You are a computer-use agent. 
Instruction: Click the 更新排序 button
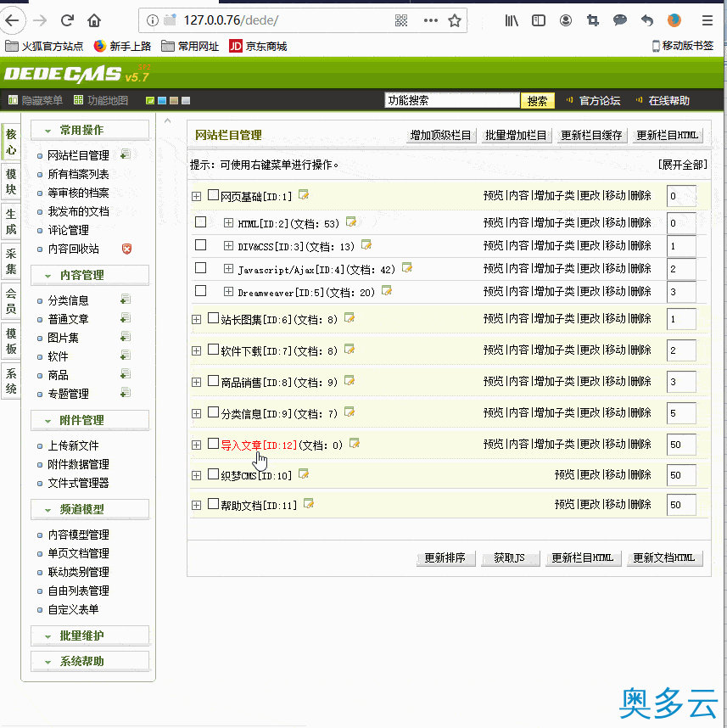coord(445,557)
